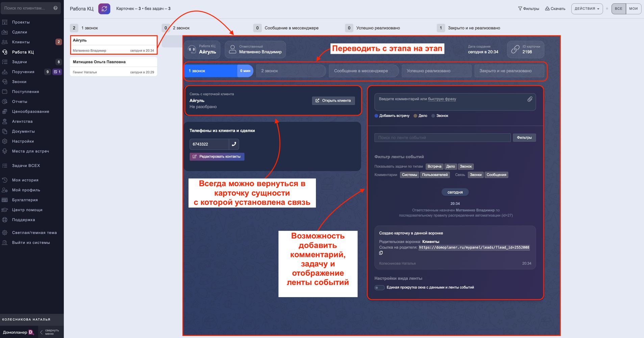Image resolution: width=644 pixels, height=338 pixels.
Task: Move card to Закрыто и не реализовано stage
Action: (x=509, y=71)
